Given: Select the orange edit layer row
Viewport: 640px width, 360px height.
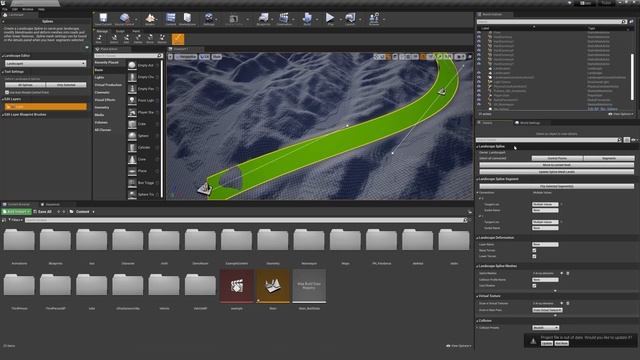Looking at the screenshot, I should [x=46, y=107].
